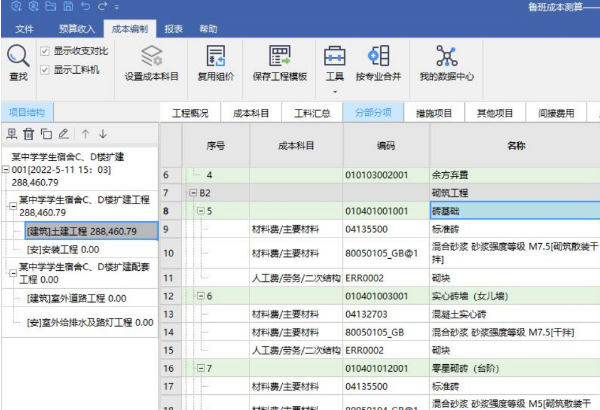Click the move up arrow in project panel

tap(85, 134)
